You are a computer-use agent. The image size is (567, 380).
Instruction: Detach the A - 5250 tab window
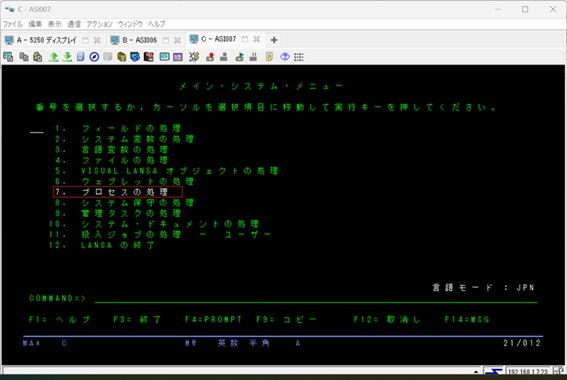(85, 40)
